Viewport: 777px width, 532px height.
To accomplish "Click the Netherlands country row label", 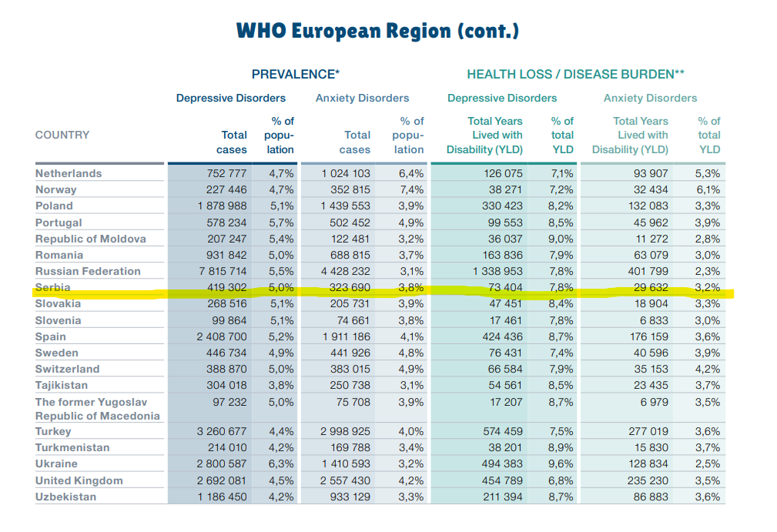I will (x=69, y=173).
